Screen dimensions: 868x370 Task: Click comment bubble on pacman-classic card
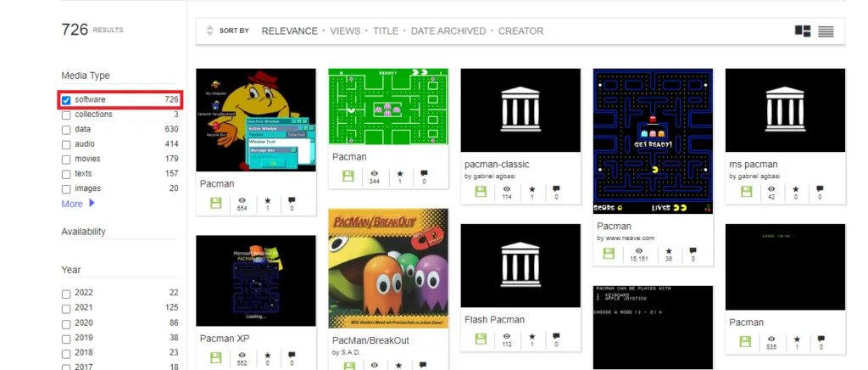click(556, 189)
